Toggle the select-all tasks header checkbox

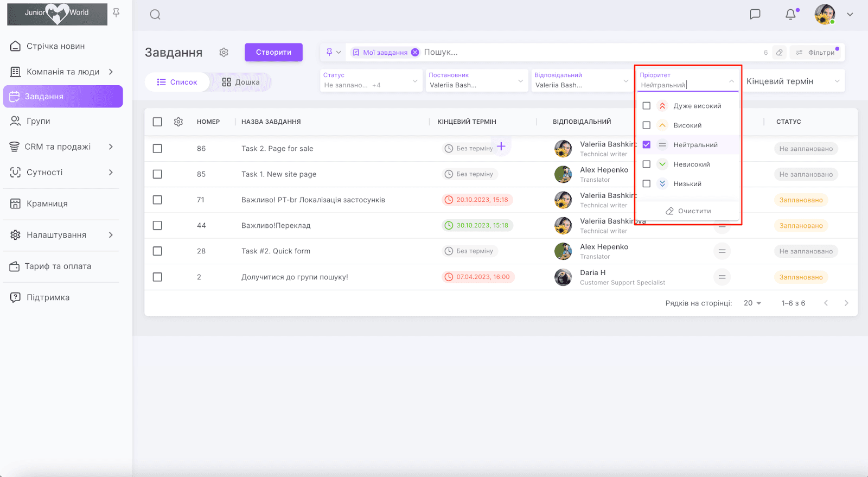[x=157, y=122]
